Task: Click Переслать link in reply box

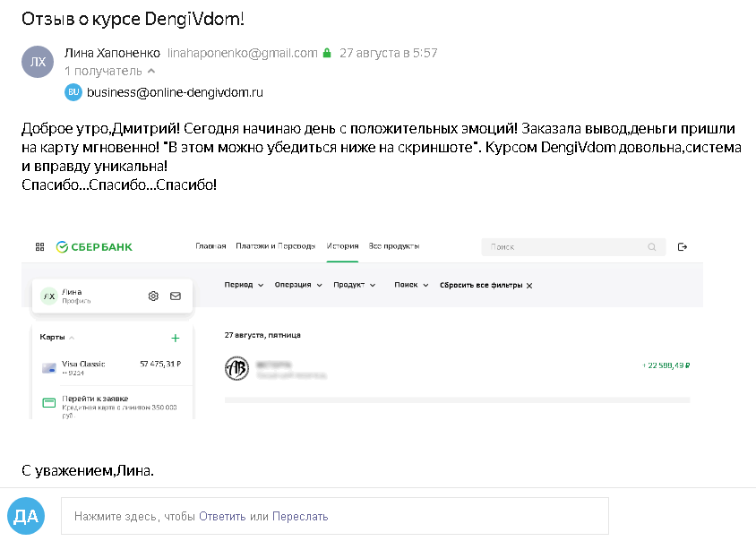Action: pos(300,517)
